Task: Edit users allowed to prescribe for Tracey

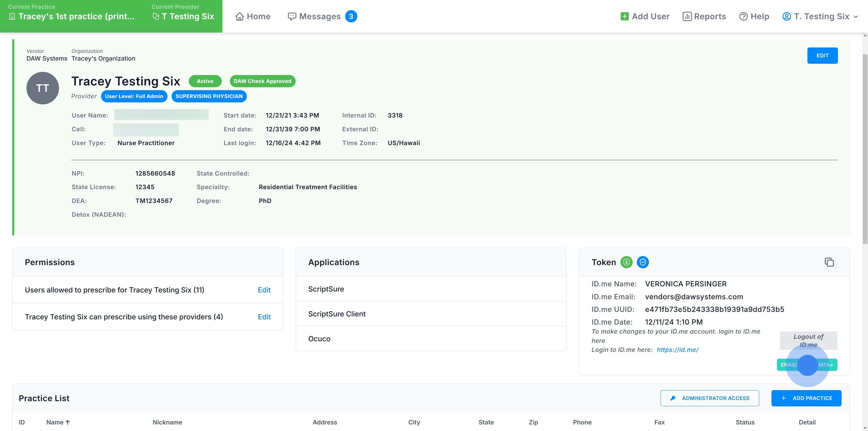Action: 264,290
